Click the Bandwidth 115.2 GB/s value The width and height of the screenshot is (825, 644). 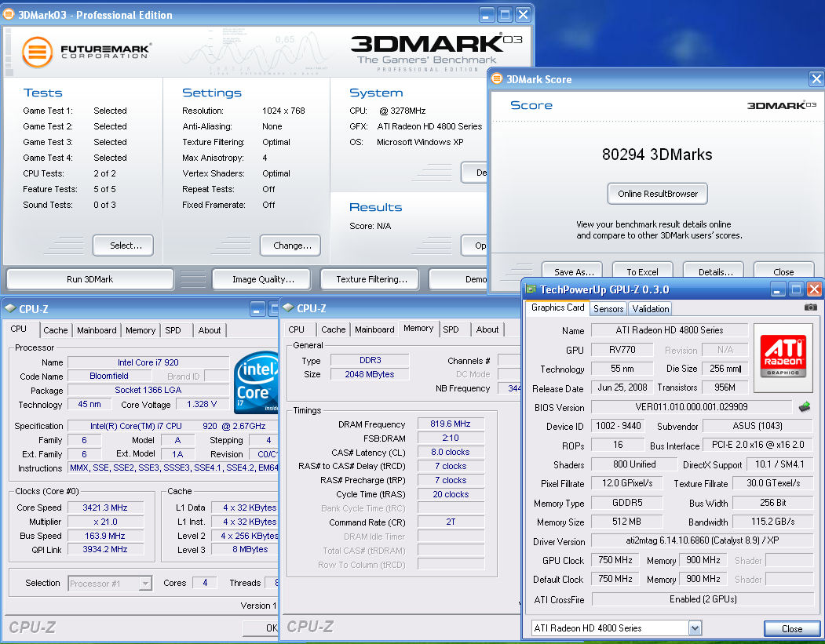tap(772, 522)
